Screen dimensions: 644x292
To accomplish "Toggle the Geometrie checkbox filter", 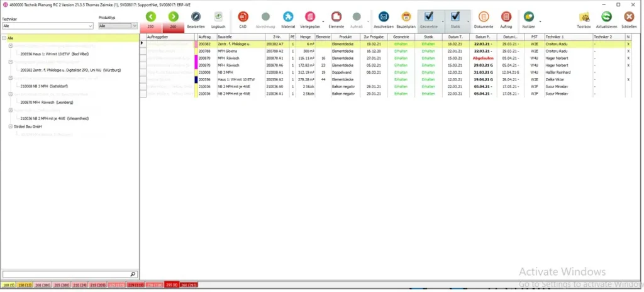I will (428, 17).
